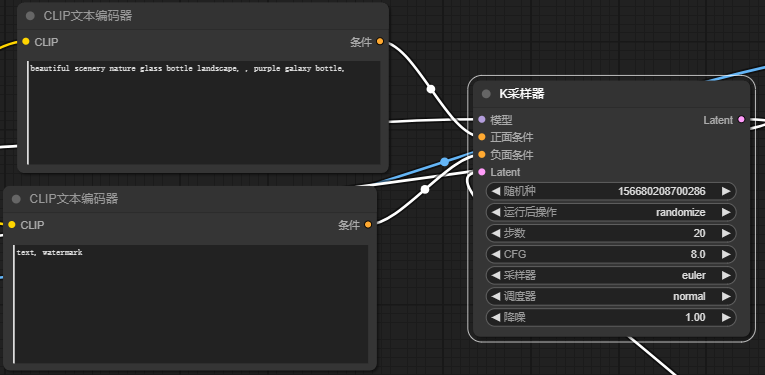Click the pink Latent input socket on K采样器

(x=482, y=172)
